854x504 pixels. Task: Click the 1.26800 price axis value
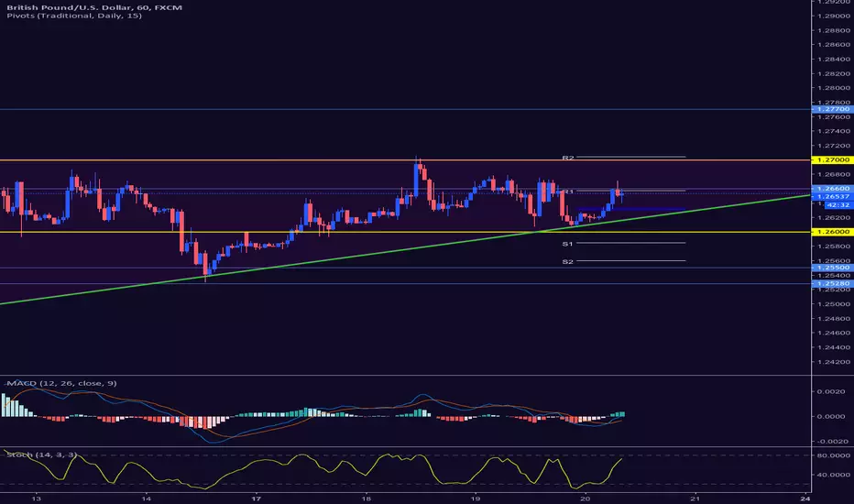(x=833, y=174)
